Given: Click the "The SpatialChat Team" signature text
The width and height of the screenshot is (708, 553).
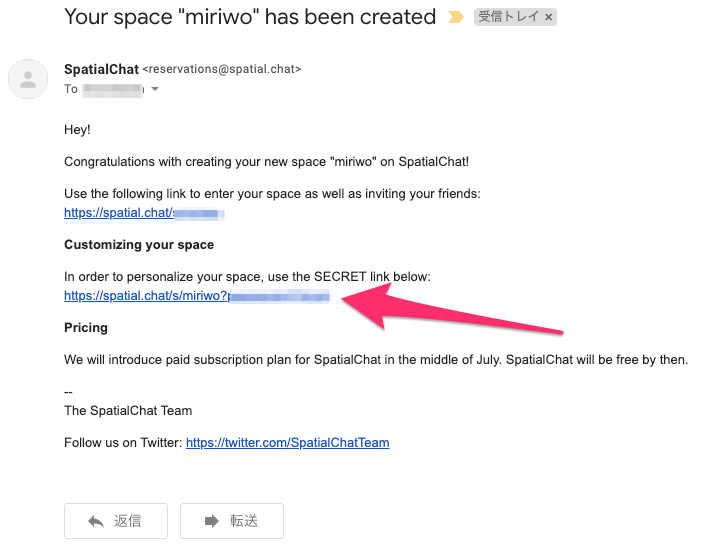Looking at the screenshot, I should (128, 411).
